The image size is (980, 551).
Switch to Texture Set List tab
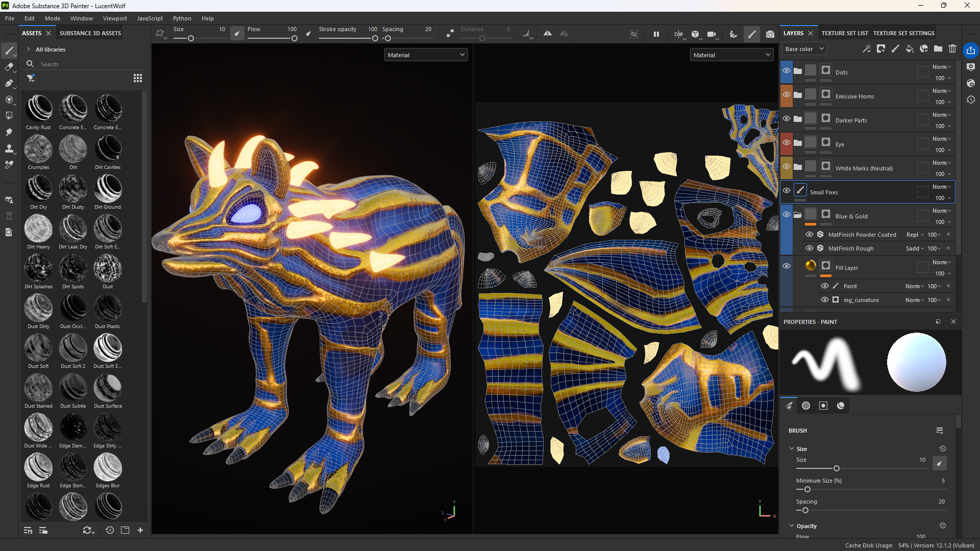(845, 33)
